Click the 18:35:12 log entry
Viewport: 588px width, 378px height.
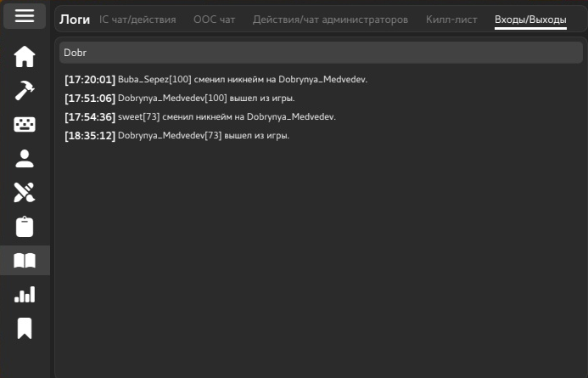(x=177, y=136)
